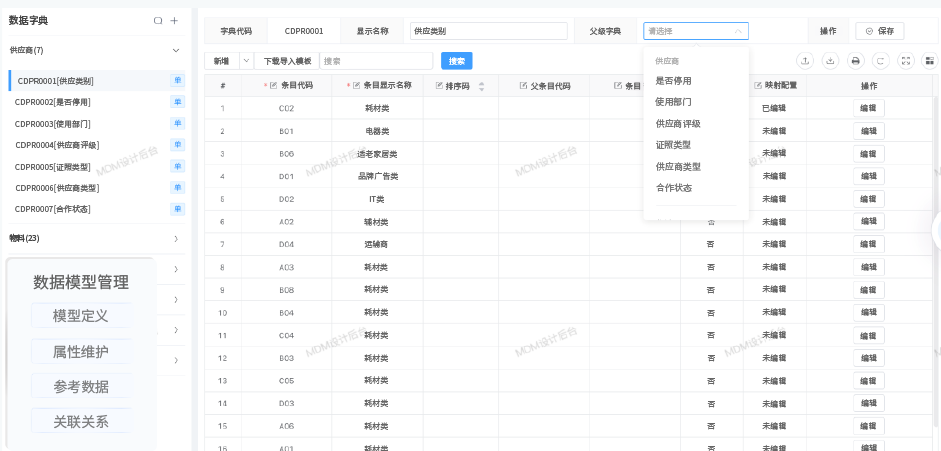Image resolution: width=941 pixels, height=451 pixels.
Task: Click the 搜索 text input field
Action: click(375, 61)
